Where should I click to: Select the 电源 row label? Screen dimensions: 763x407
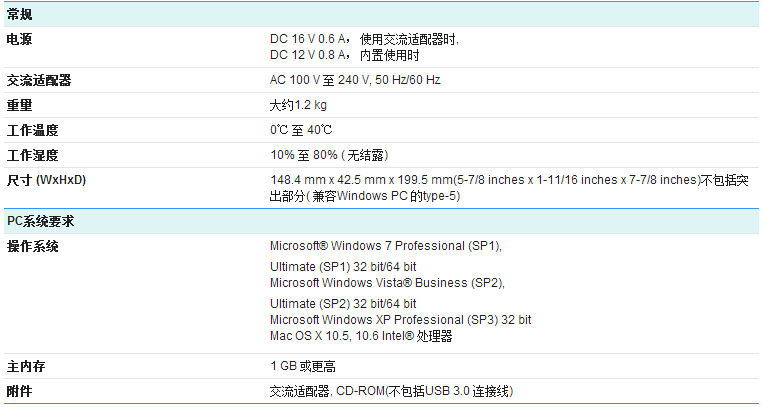tap(19, 39)
